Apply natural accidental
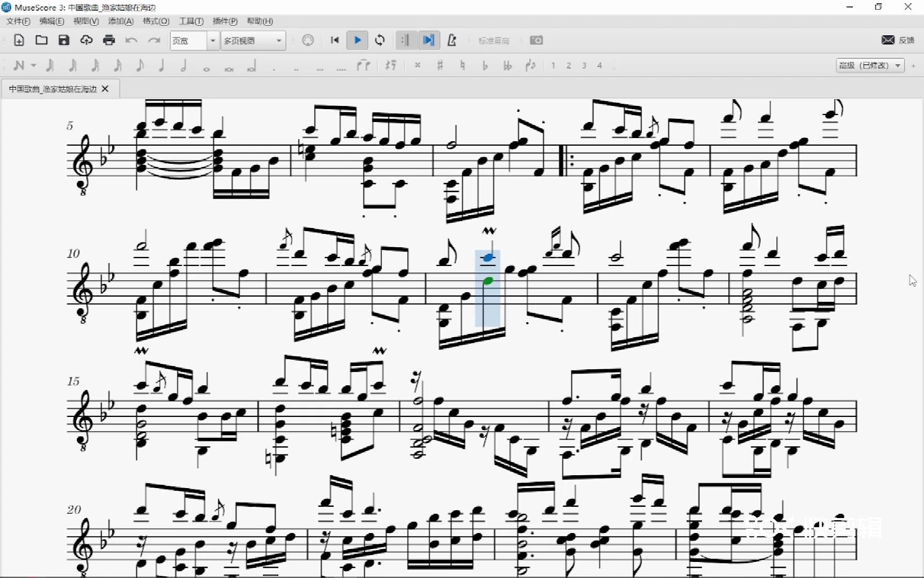The width and height of the screenshot is (924, 578). click(x=463, y=65)
